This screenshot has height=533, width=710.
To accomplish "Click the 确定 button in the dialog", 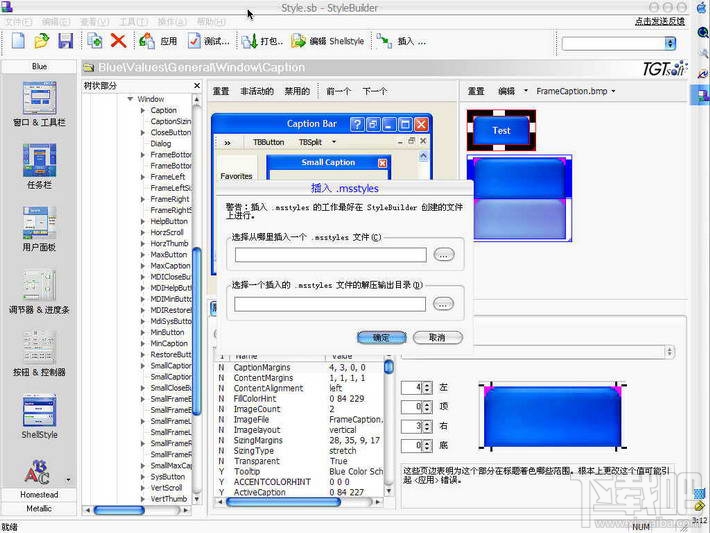I will (x=381, y=337).
